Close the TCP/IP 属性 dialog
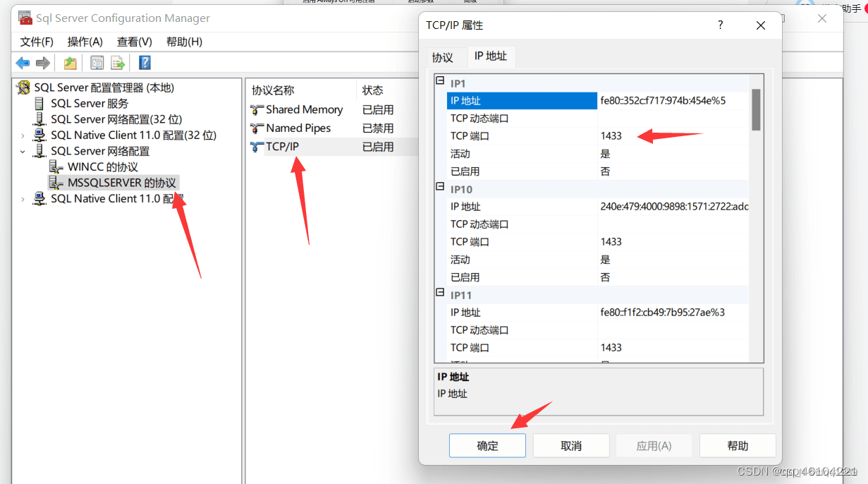The height and width of the screenshot is (484, 868). 760,25
